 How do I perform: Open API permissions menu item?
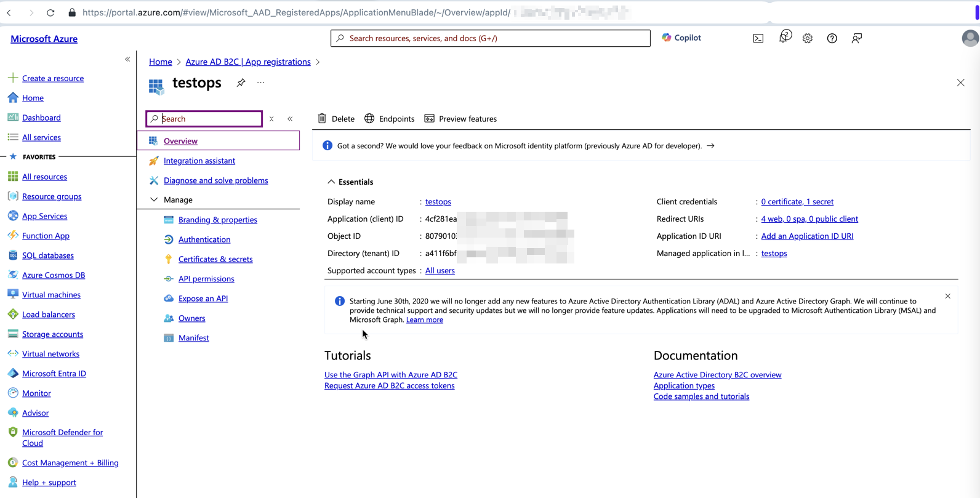[206, 279]
